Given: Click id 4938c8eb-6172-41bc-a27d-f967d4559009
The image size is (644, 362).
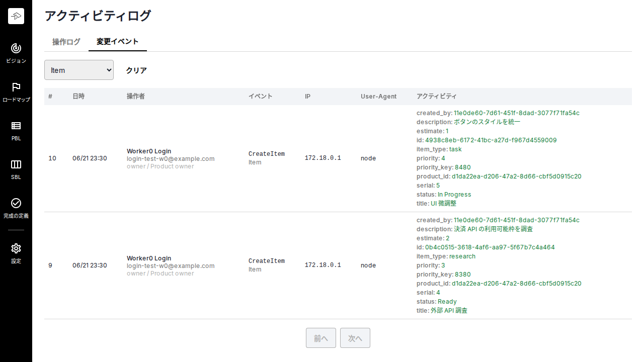Looking at the screenshot, I should [491, 140].
